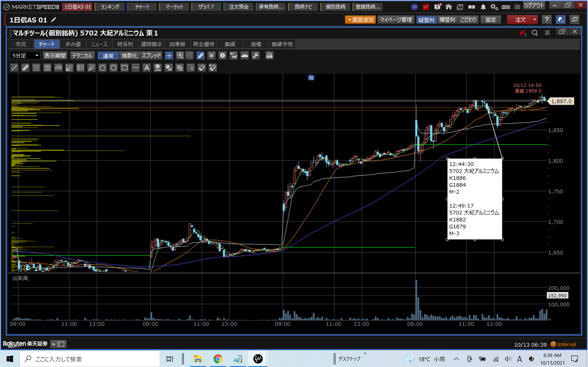This screenshot has height=367, width=588.
Task: Click the print chart icon
Action: (269, 56)
